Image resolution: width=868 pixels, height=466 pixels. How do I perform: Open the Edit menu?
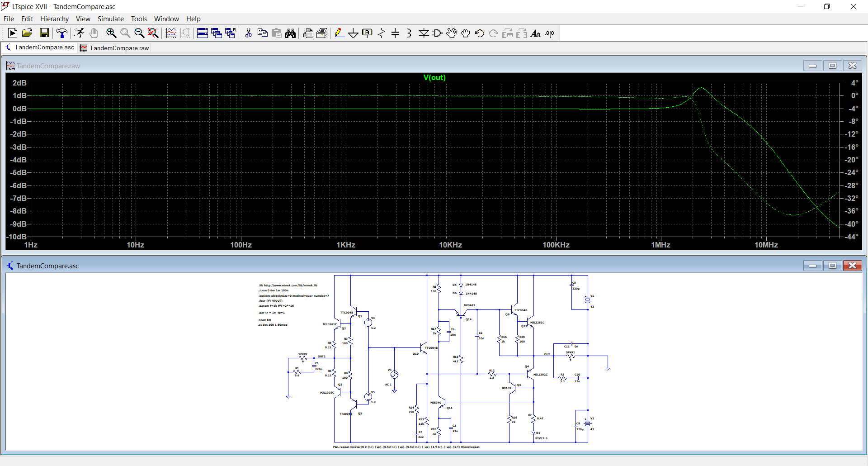pyautogui.click(x=27, y=19)
